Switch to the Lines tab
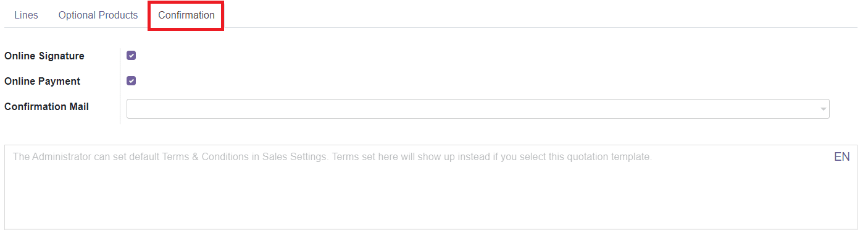 (x=26, y=15)
